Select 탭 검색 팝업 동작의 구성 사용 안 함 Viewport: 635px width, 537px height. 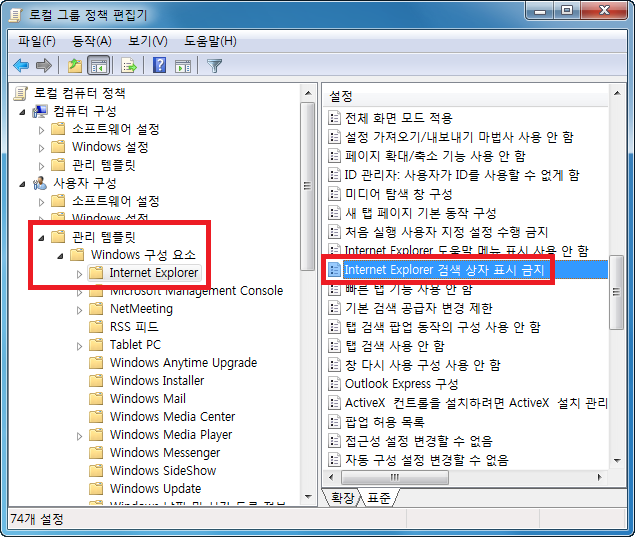[443, 327]
